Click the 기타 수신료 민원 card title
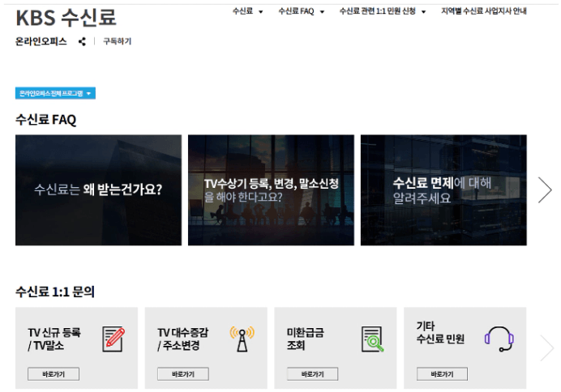The height and width of the screenshot is (392, 561). tap(440, 333)
